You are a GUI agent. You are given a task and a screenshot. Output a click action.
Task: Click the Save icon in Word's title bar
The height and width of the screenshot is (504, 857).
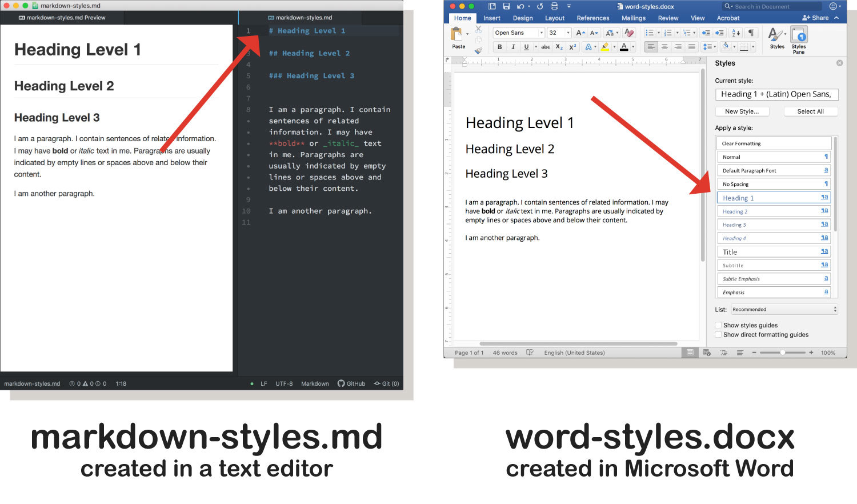click(x=506, y=6)
